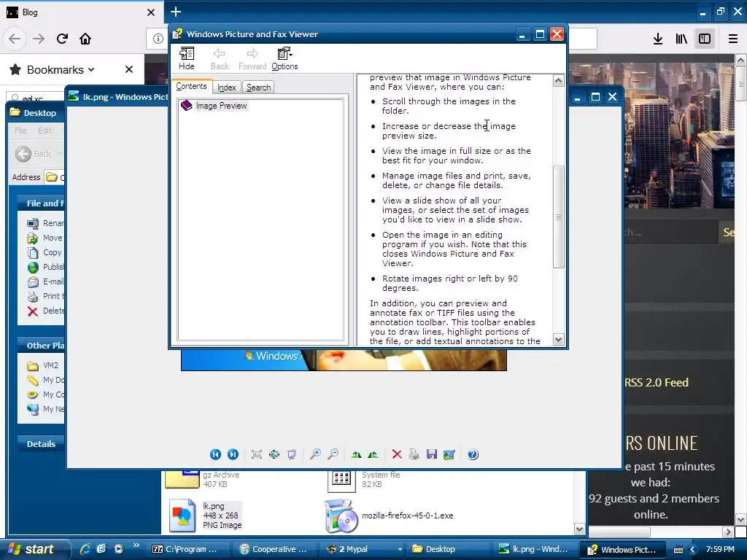Rotate image clockwise icon

pyautogui.click(x=356, y=454)
